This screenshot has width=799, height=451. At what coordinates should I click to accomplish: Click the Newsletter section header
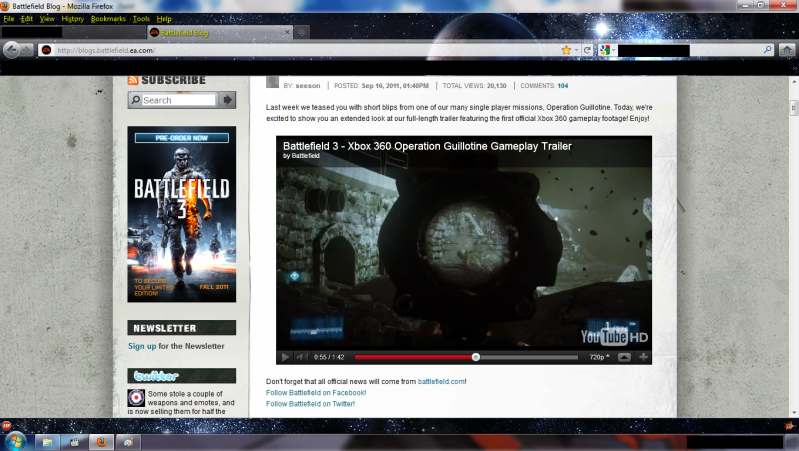[x=181, y=328]
